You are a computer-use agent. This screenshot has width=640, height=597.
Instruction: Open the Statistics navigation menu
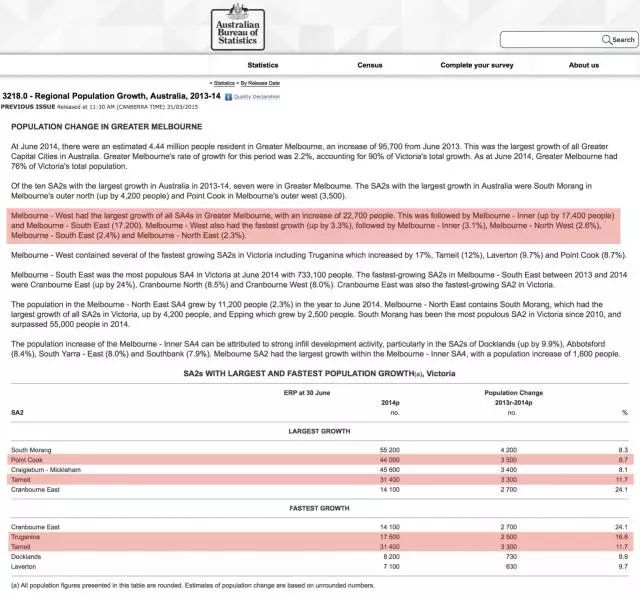[263, 65]
